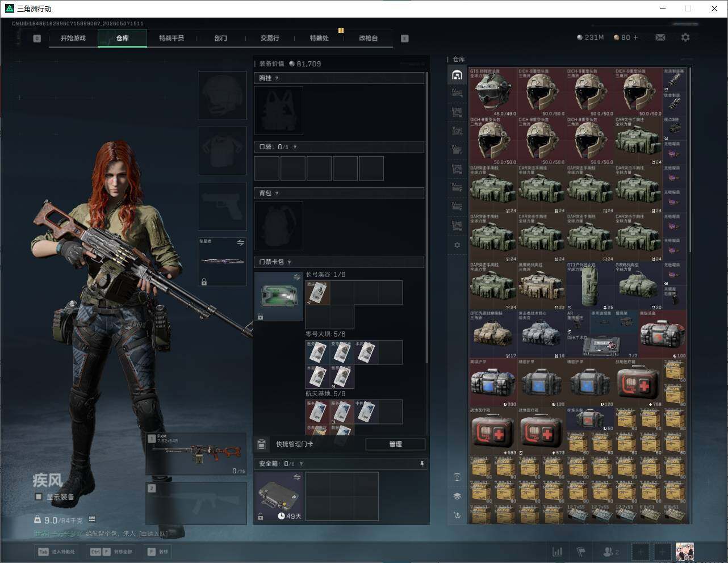Click the 进入特勤处 Tab shortcut button
The height and width of the screenshot is (563, 728).
pyautogui.click(x=56, y=552)
